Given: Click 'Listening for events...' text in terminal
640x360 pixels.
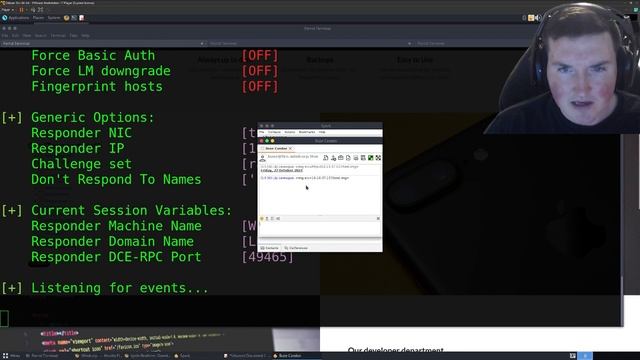Looking at the screenshot, I should (120, 288).
